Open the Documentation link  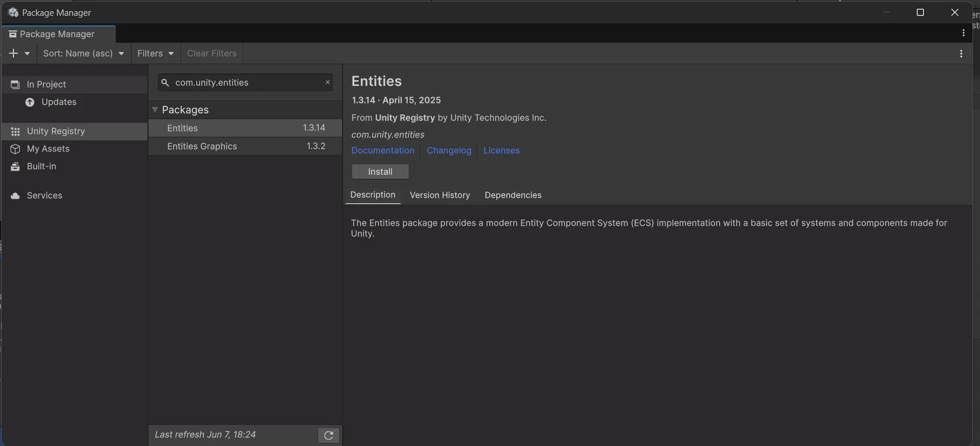383,150
